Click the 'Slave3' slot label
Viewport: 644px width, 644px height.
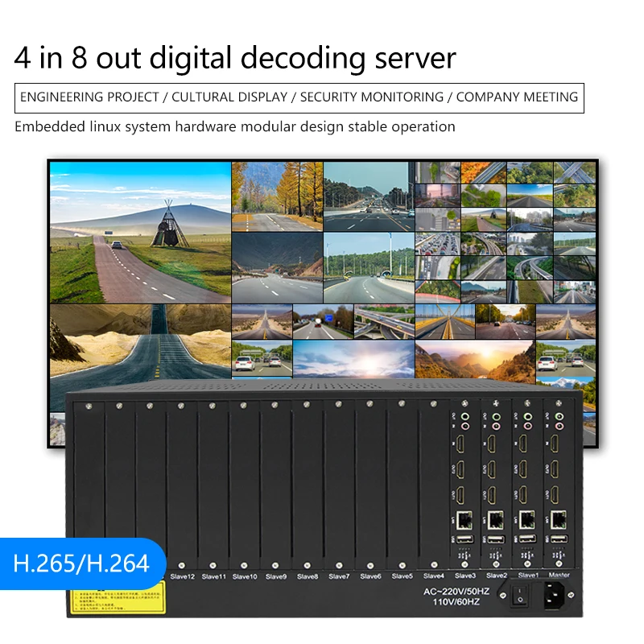pyautogui.click(x=465, y=576)
